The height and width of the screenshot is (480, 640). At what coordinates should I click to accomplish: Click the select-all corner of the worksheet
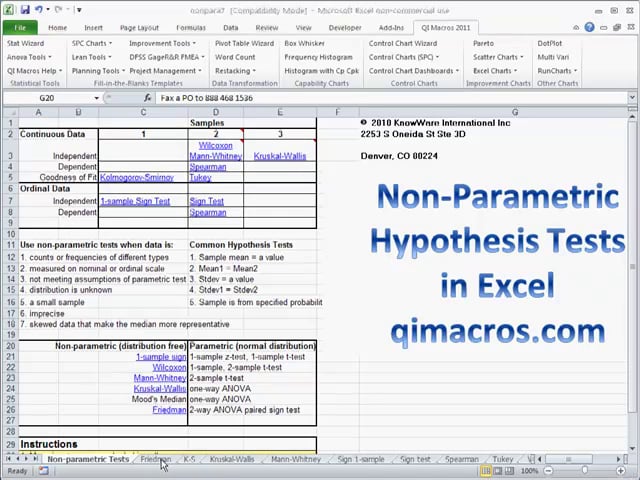pyautogui.click(x=11, y=112)
